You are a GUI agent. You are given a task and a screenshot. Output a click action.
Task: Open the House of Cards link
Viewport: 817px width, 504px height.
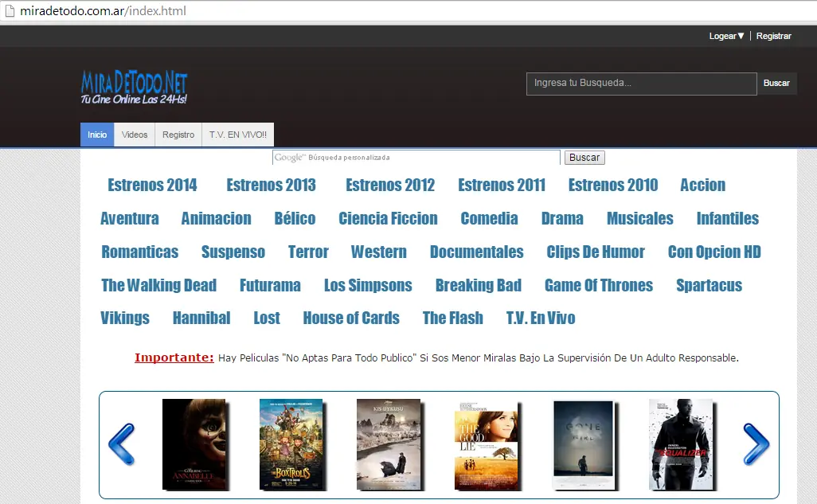[x=351, y=318]
